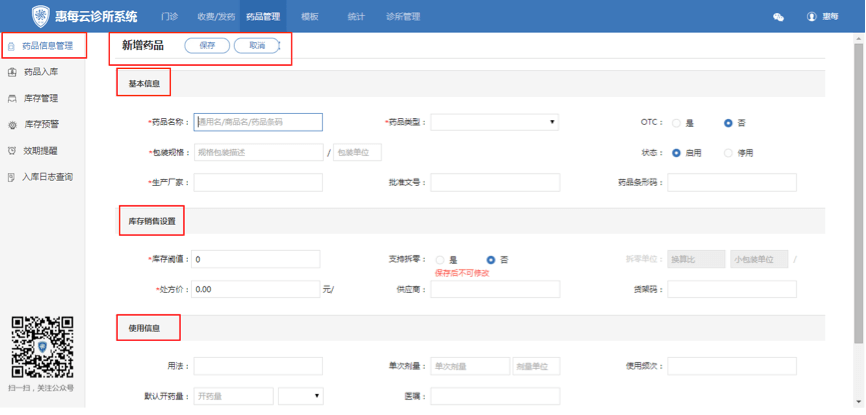Open 库存管理 in sidebar
This screenshot has height=415, width=866.
[43, 98]
